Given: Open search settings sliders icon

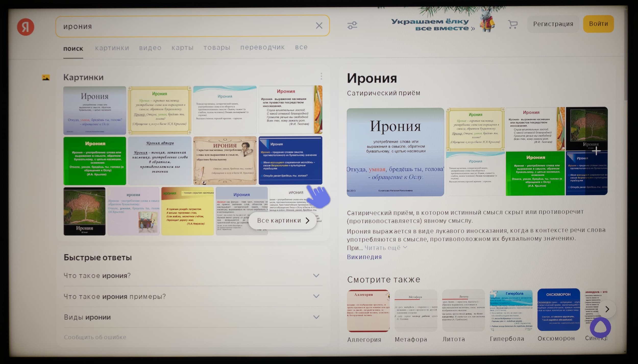Looking at the screenshot, I should pos(352,25).
